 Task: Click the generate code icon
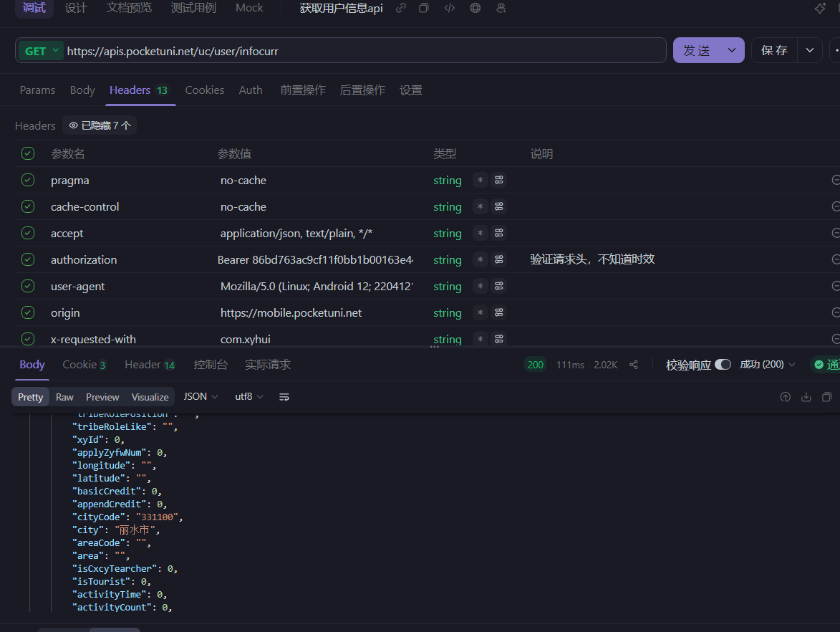point(449,8)
